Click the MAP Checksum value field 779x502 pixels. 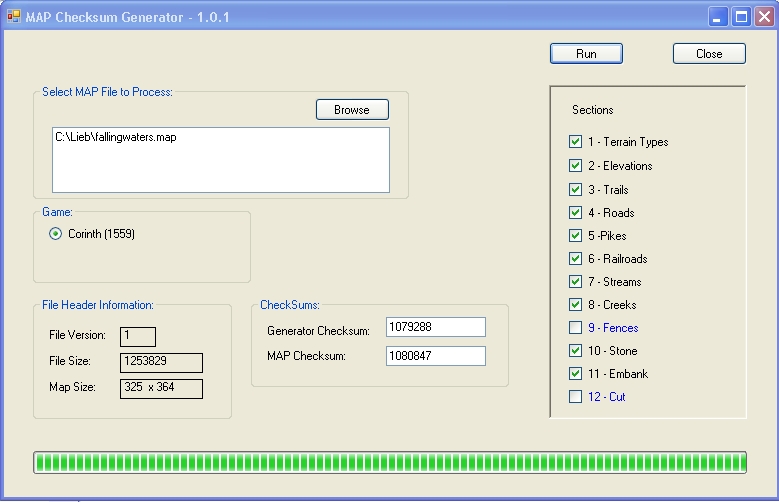(436, 356)
